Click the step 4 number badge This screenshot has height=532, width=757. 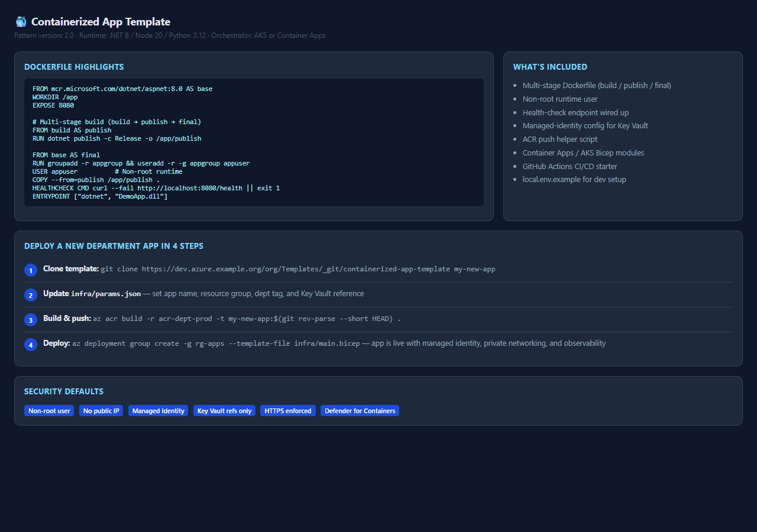(x=31, y=345)
